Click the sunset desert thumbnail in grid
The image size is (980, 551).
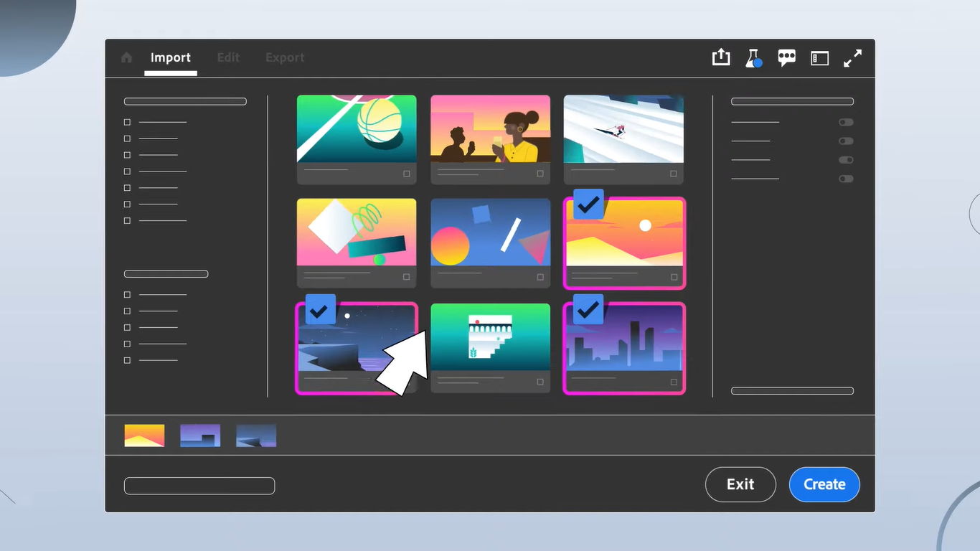pos(624,234)
